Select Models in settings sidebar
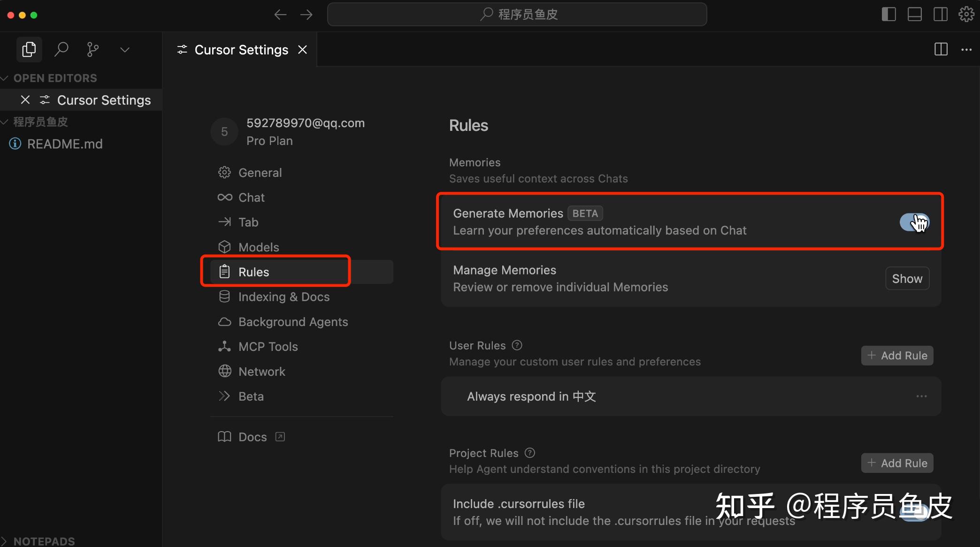This screenshot has height=547, width=980. (x=258, y=247)
